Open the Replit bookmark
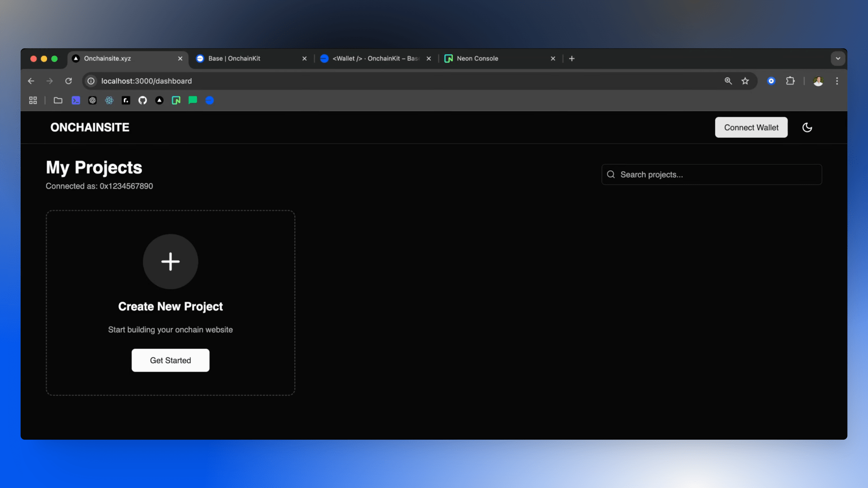The image size is (868, 488). pos(126,100)
